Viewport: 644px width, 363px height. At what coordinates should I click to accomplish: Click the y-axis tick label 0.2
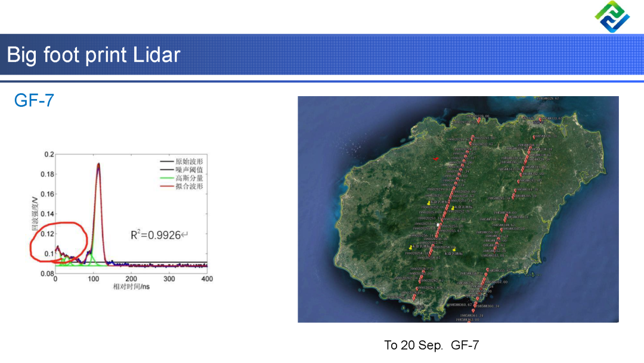(x=49, y=154)
